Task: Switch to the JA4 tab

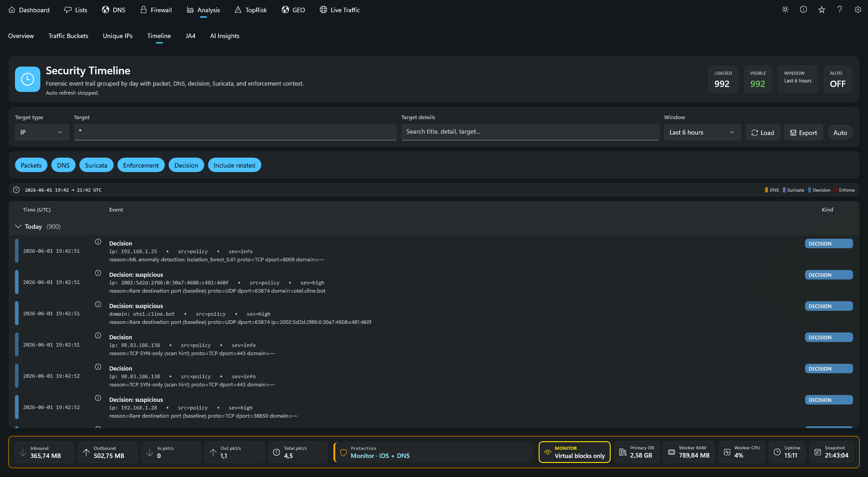Action: (190, 36)
